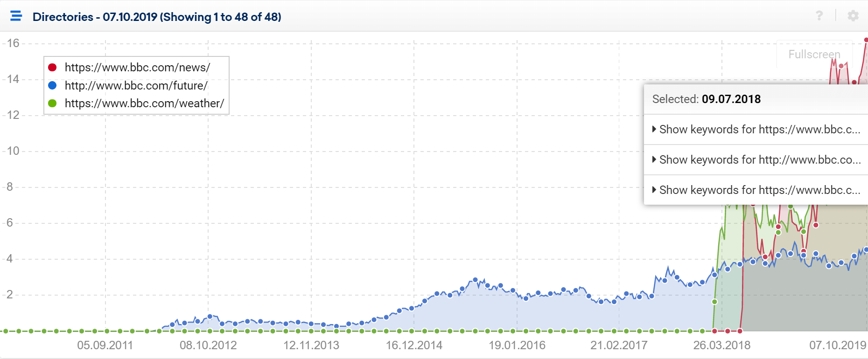Image resolution: width=868 pixels, height=359 pixels.
Task: Click the 21.02.2017 x-axis date label
Action: click(619, 345)
